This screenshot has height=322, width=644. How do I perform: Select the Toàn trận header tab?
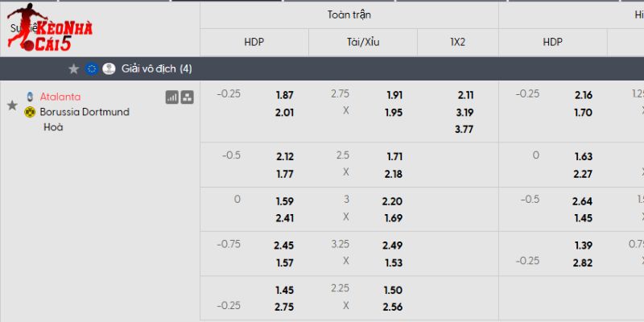tap(349, 15)
